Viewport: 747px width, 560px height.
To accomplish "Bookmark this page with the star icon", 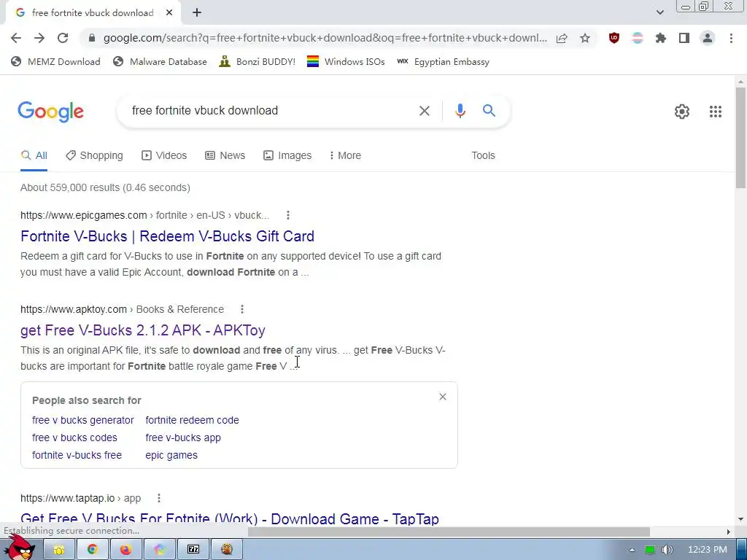I will point(585,38).
